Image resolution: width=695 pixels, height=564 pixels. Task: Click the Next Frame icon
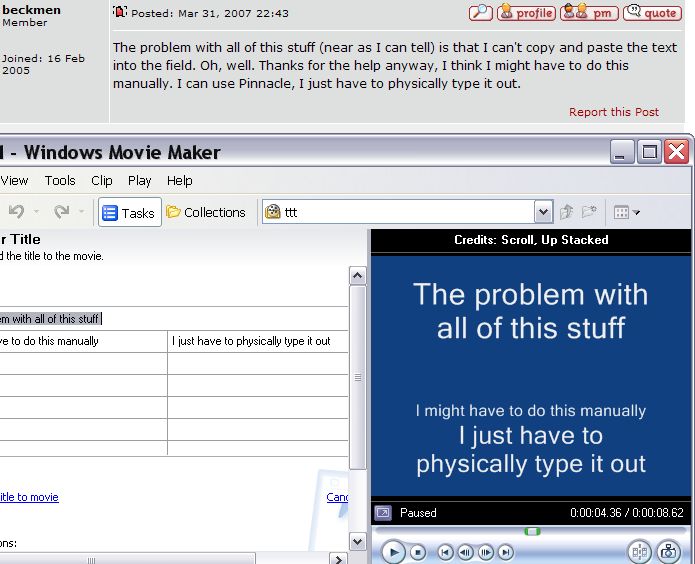point(485,552)
